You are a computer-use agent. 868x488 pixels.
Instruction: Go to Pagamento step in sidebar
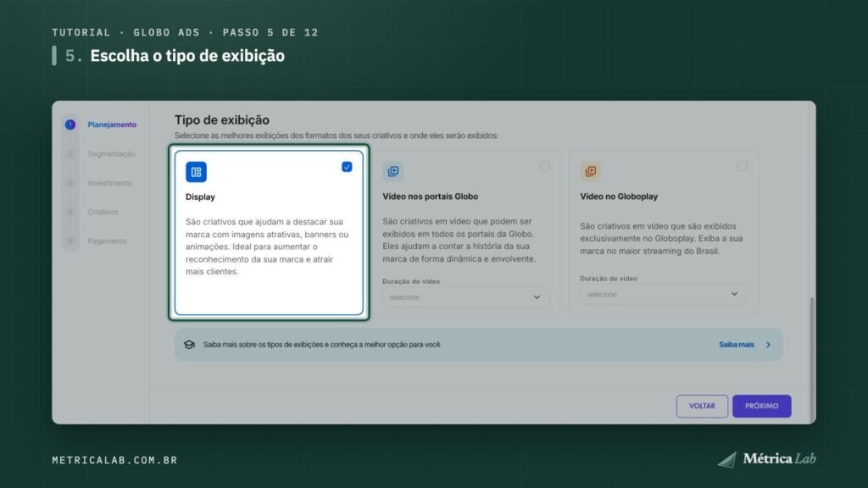coord(108,241)
